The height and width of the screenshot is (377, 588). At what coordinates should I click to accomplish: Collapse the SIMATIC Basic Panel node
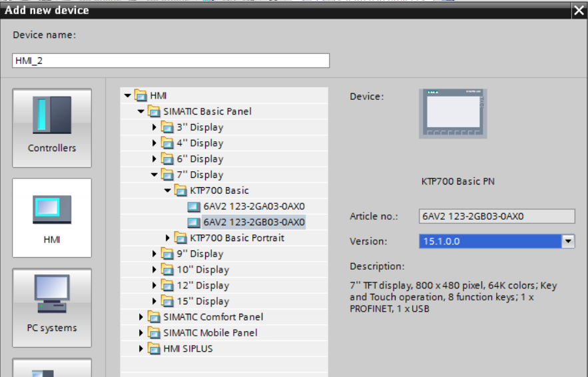coord(141,111)
